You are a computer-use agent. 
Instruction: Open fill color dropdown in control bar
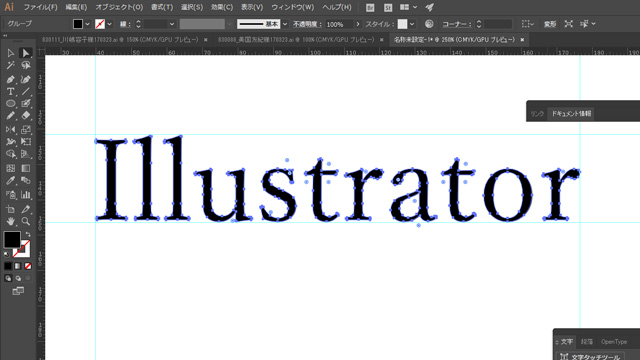point(87,24)
